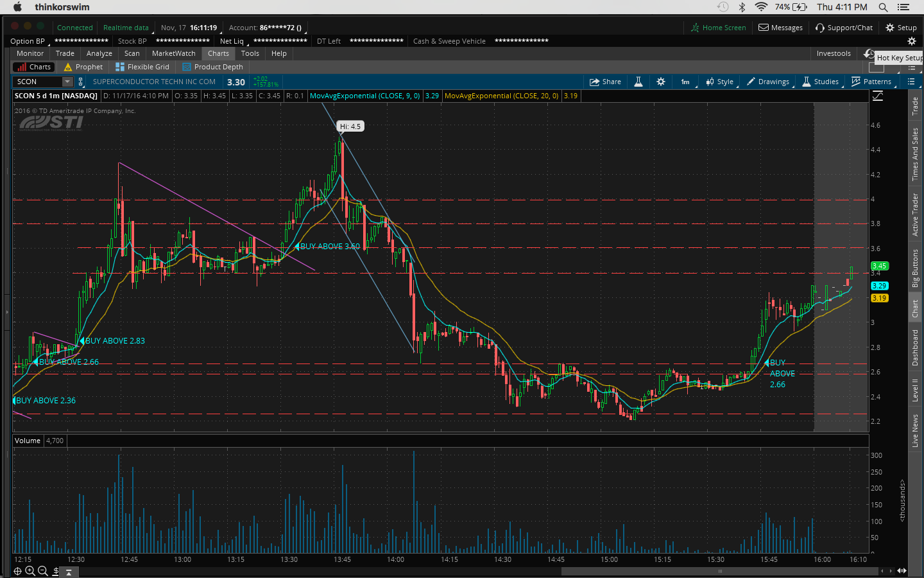Viewport: 924px width, 578px height.
Task: Open chart settings gear icon
Action: pyautogui.click(x=661, y=82)
